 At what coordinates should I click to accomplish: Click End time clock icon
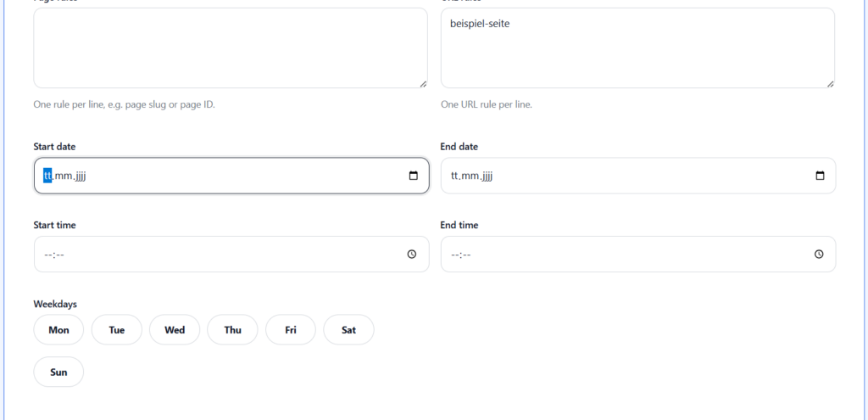819,254
